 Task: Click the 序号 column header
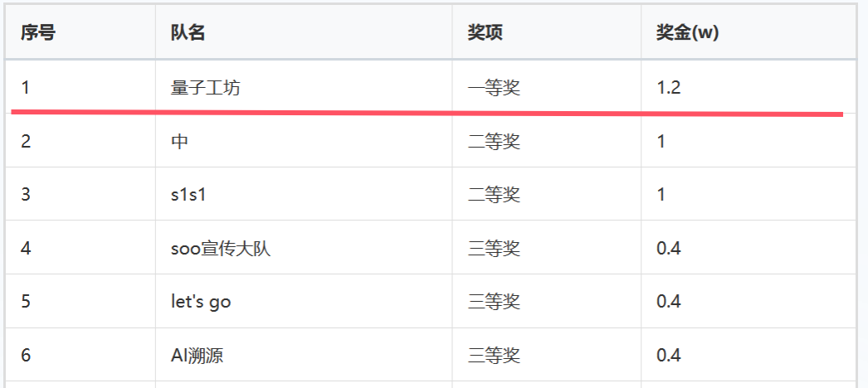coord(38,33)
